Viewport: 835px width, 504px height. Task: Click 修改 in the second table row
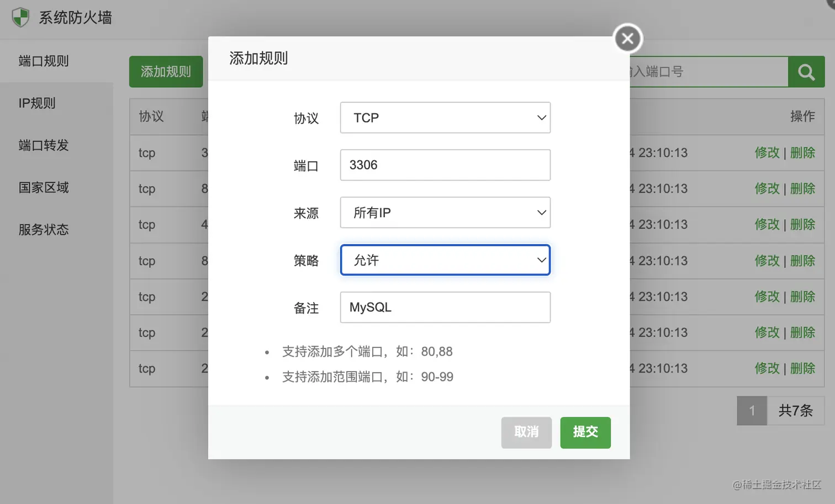[767, 189]
